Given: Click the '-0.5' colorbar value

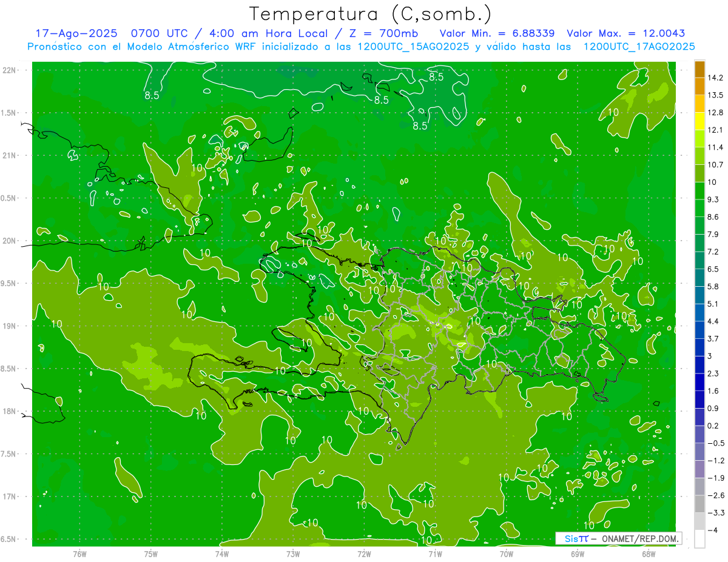Looking at the screenshot, I should pyautogui.click(x=716, y=443).
